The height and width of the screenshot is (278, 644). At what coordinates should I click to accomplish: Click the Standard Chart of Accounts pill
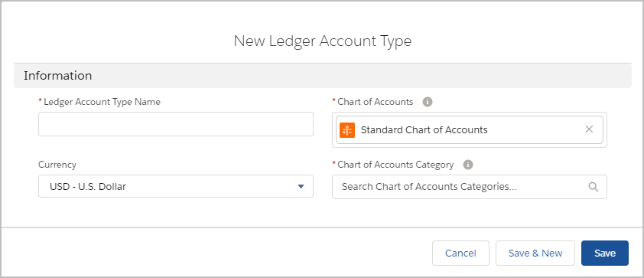[470, 130]
